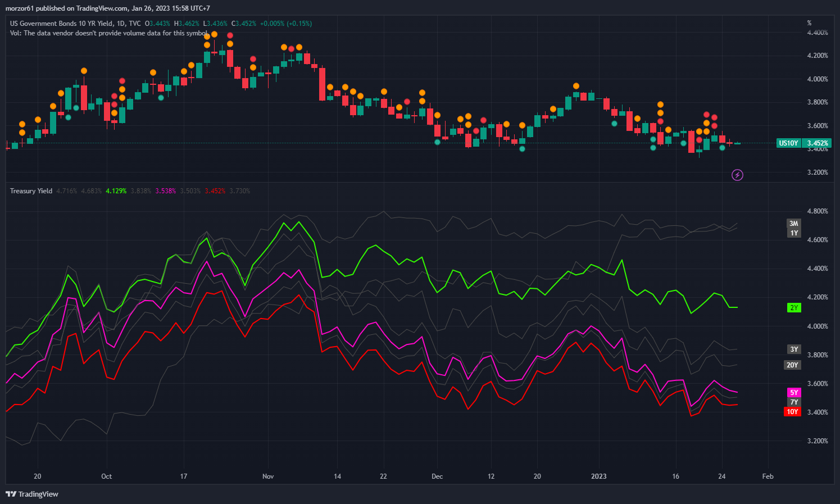Click the 3.730% legend value
The image size is (840, 504).
point(240,191)
